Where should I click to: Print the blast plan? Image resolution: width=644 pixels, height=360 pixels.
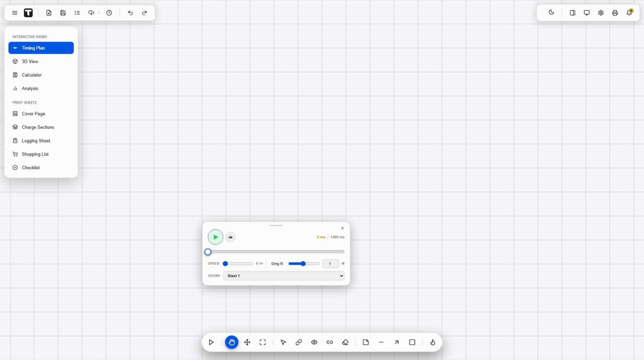[x=615, y=13]
